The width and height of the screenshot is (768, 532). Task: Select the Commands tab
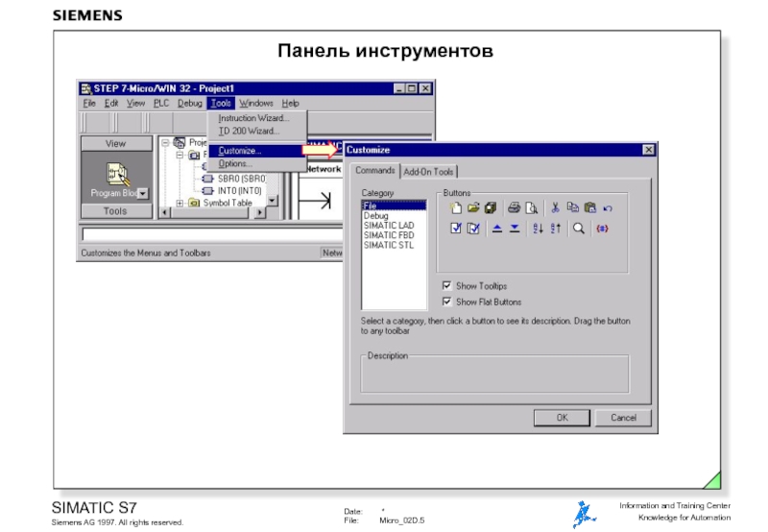click(x=375, y=170)
